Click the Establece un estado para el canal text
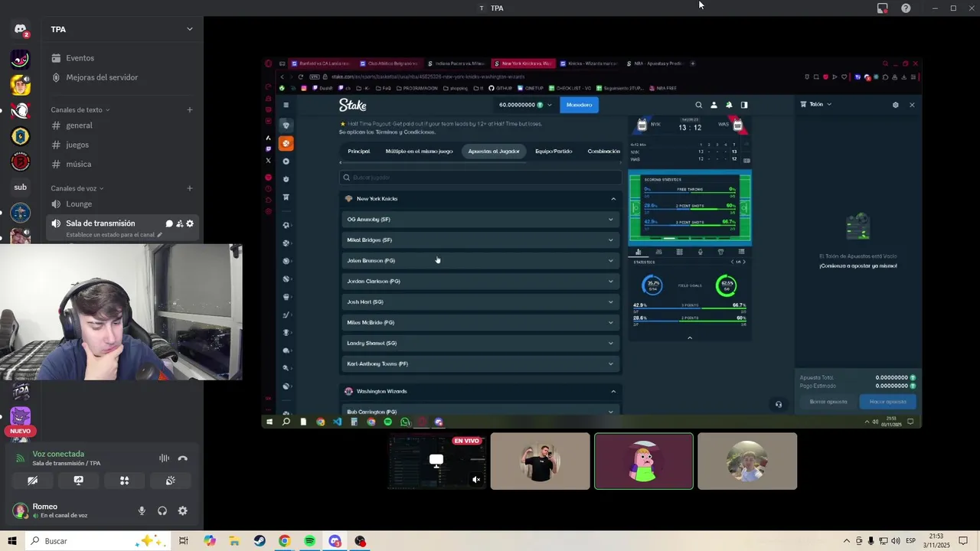Image resolution: width=980 pixels, height=551 pixels. [111, 235]
